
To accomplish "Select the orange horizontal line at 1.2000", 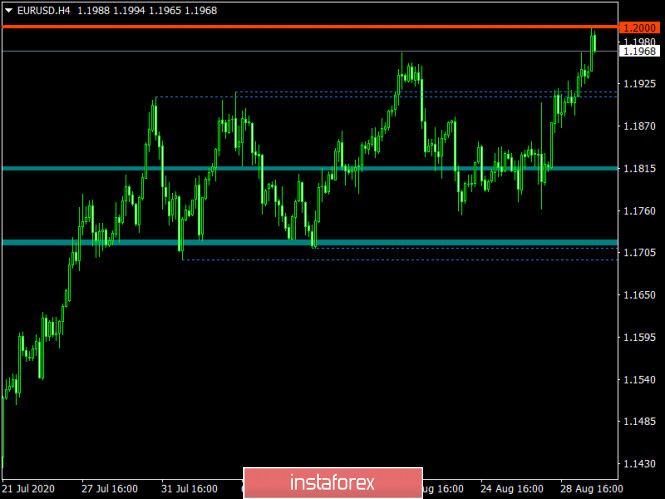I will point(300,26).
